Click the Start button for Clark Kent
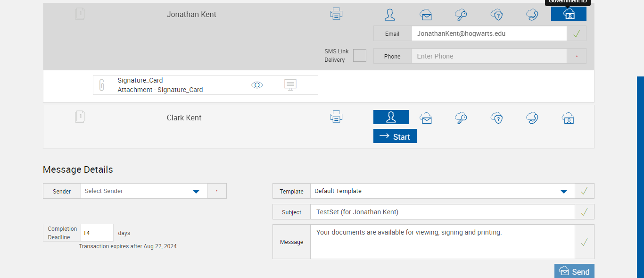Viewport: 644px width, 278px height. tap(395, 136)
